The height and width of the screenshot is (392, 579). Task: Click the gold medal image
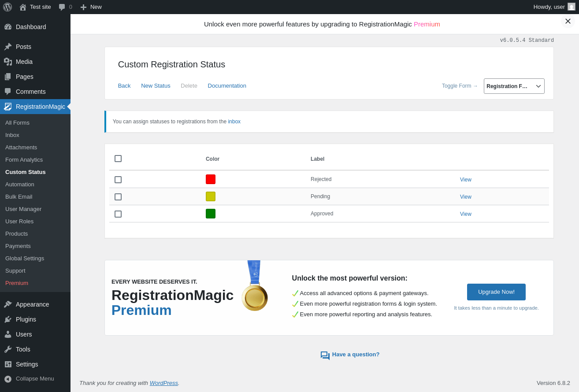coord(255,285)
